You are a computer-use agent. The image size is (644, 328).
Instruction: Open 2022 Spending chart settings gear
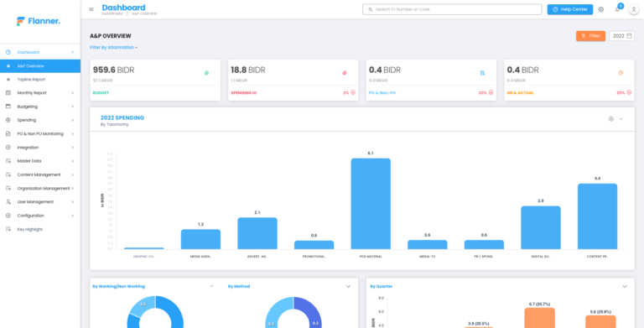(610, 119)
